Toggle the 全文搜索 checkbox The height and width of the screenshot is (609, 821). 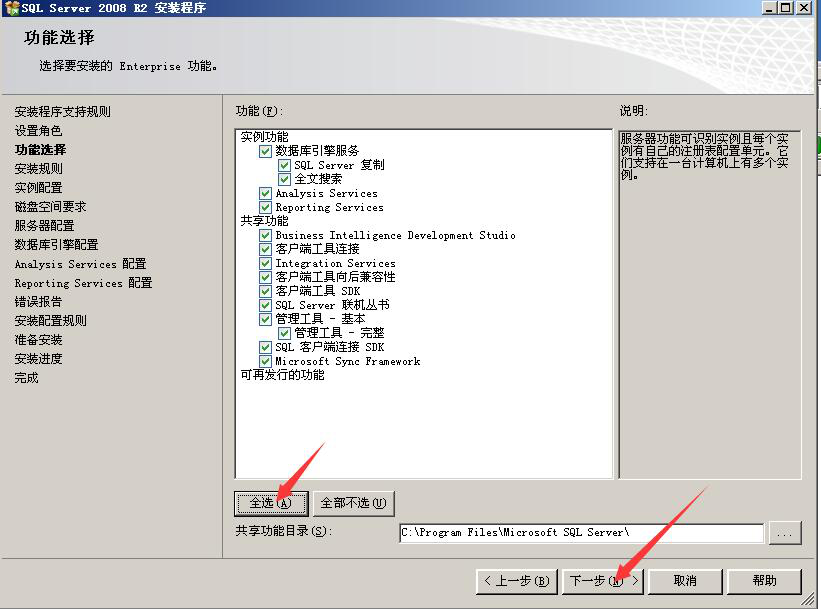pyautogui.click(x=284, y=179)
